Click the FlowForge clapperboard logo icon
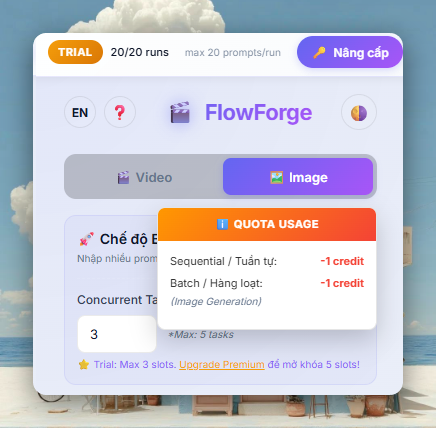This screenshot has width=436, height=428. pyautogui.click(x=180, y=113)
